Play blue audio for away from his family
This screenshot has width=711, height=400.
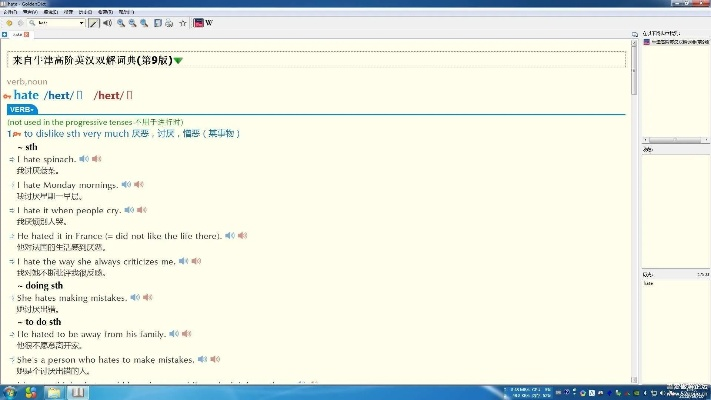(x=174, y=333)
